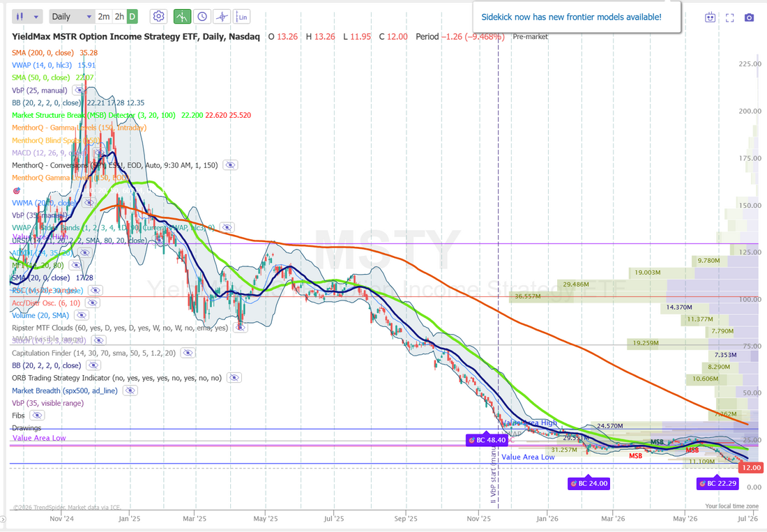Select the D daily timeframe button
This screenshot has width=767, height=532.
tap(132, 17)
